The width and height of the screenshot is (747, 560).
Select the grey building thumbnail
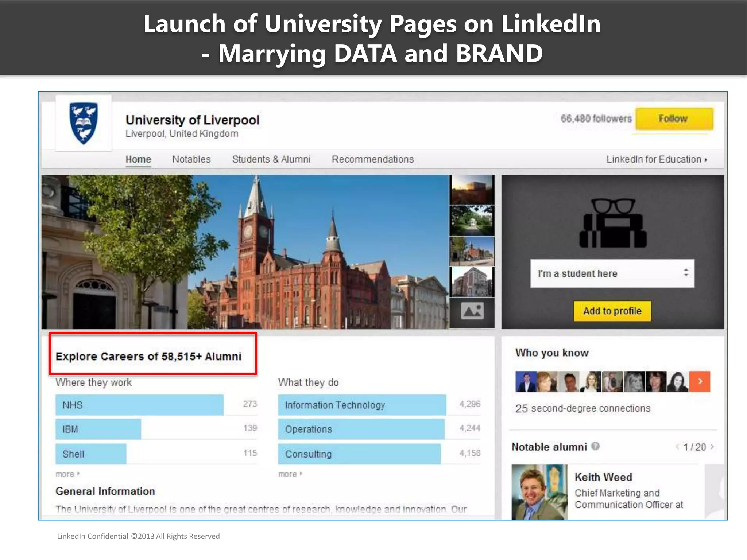(472, 282)
